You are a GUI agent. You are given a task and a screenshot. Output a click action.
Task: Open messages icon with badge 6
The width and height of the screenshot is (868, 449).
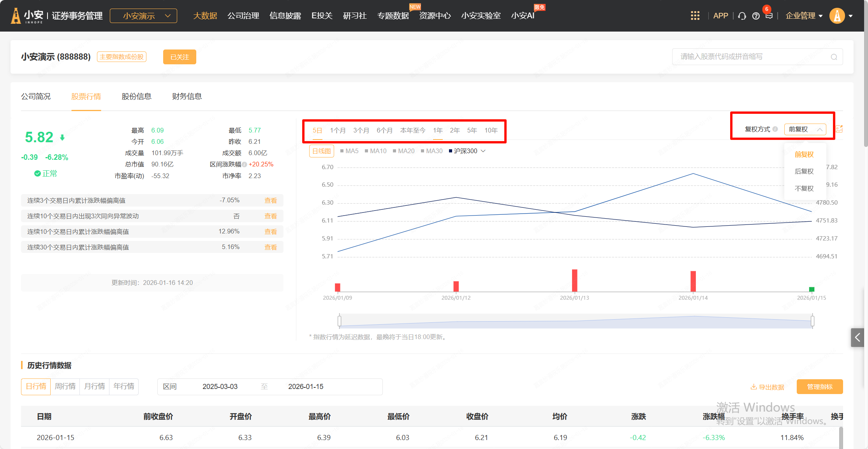coord(769,16)
